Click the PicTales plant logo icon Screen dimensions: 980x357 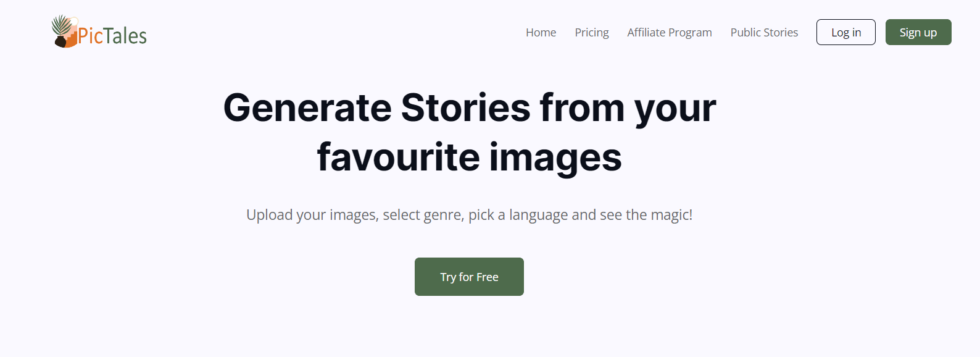pos(65,31)
